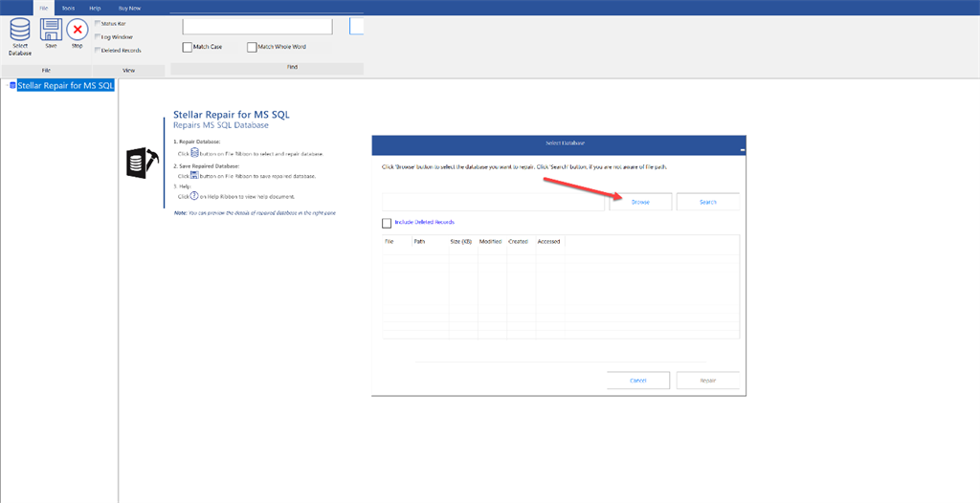Select Stellar Repair for MS SQL tree node

coord(66,85)
